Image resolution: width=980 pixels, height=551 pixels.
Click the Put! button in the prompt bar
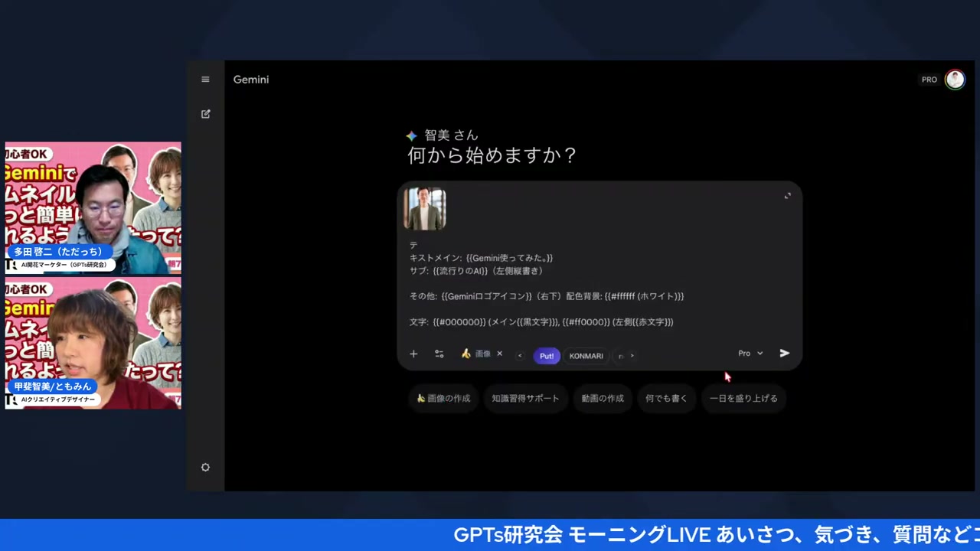pyautogui.click(x=546, y=355)
